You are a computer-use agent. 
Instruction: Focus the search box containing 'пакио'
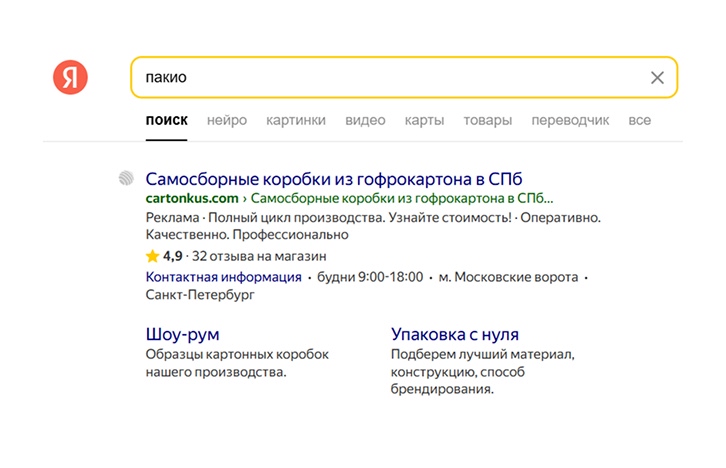point(404,77)
